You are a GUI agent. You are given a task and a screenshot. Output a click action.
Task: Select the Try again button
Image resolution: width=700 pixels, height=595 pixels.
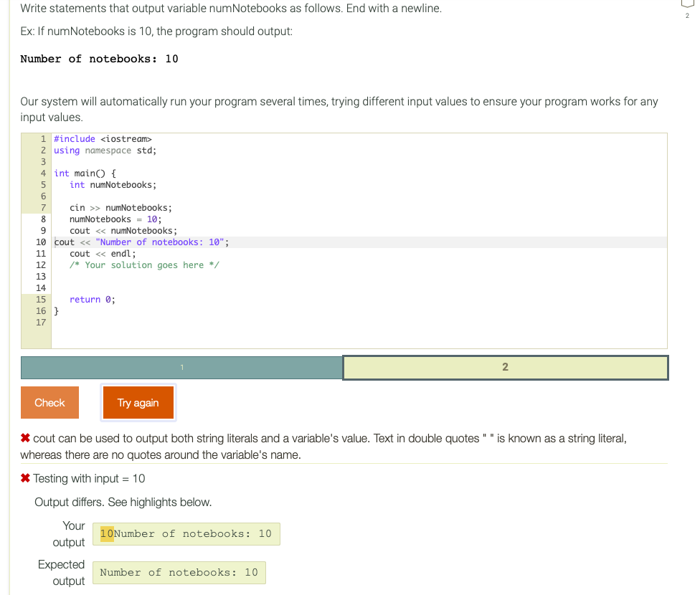click(x=138, y=402)
